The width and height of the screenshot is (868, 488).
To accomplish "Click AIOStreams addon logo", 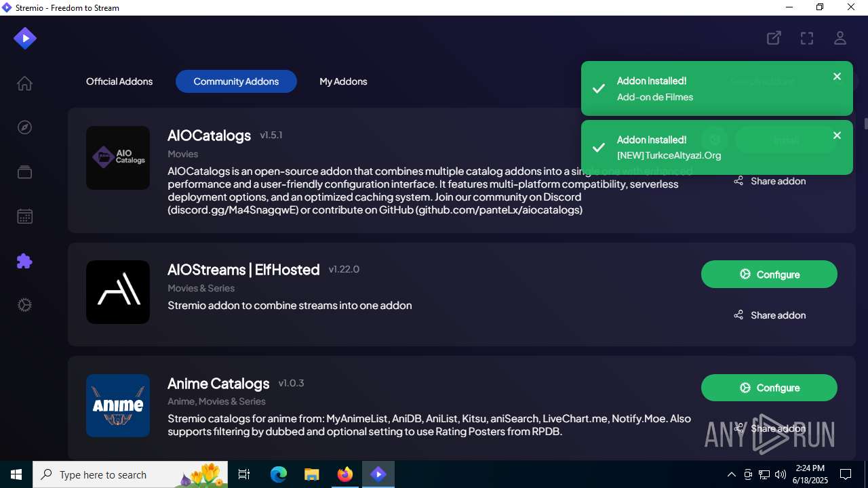I will point(118,292).
